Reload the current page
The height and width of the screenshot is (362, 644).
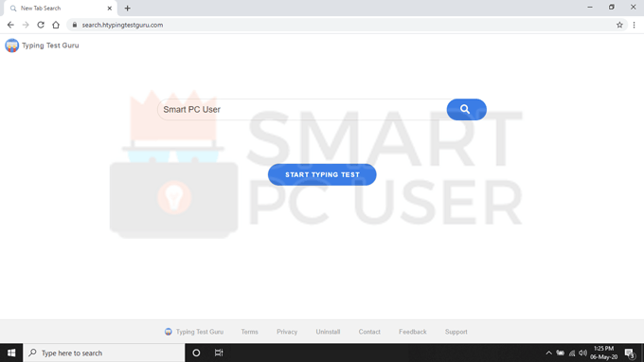click(x=41, y=25)
